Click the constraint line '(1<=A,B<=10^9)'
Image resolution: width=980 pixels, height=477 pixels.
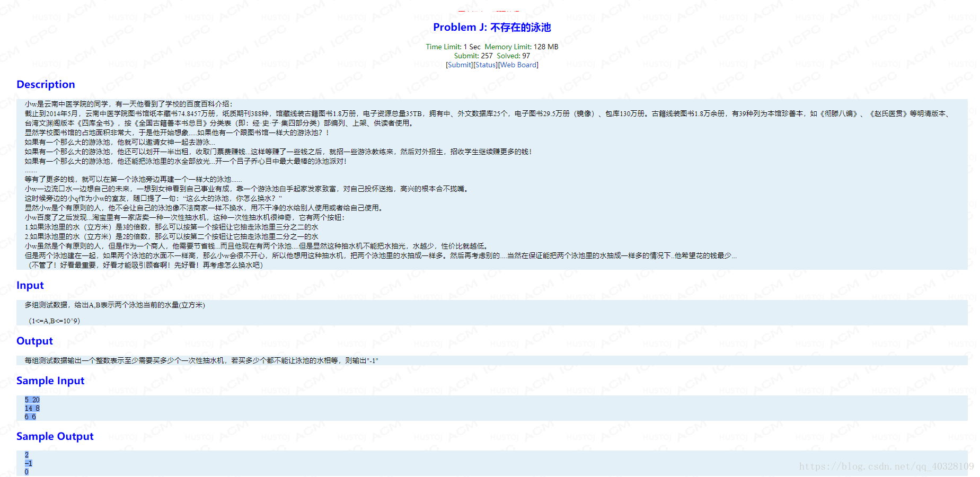[55, 321]
